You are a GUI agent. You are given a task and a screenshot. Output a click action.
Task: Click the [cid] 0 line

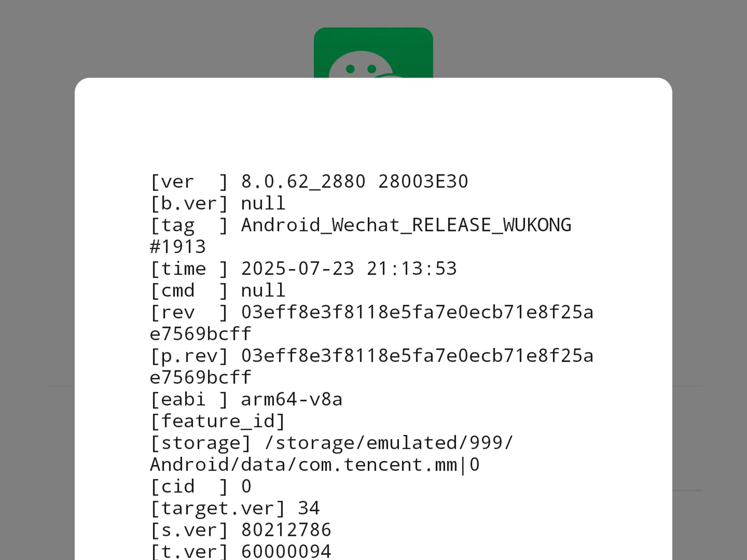click(201, 487)
